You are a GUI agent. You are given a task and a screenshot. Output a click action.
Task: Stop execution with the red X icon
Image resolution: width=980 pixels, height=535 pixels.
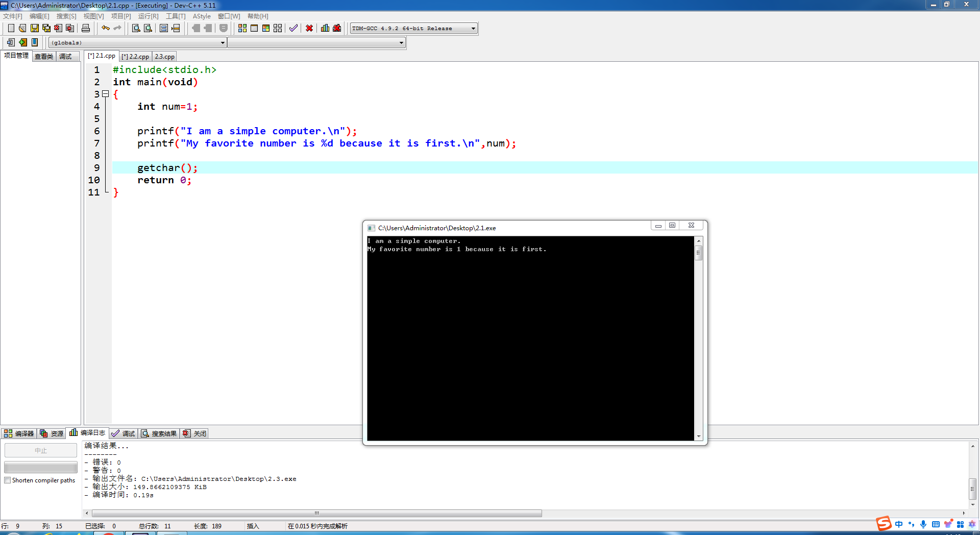(x=309, y=28)
